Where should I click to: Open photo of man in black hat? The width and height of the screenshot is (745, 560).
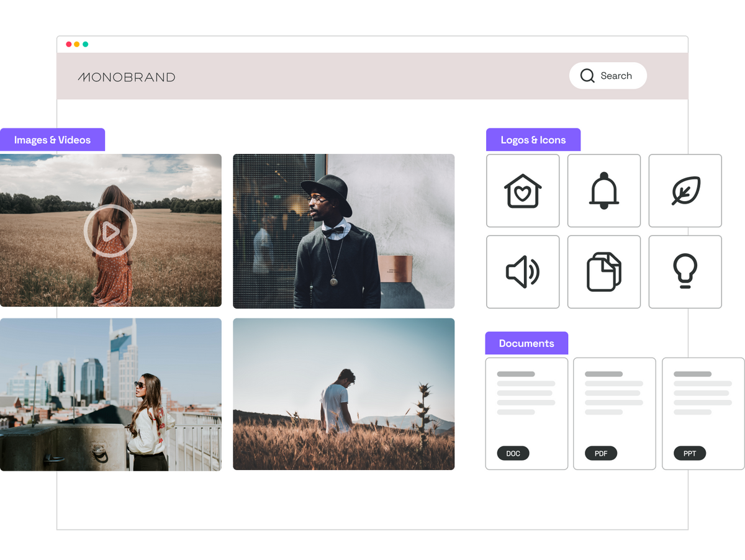(343, 231)
